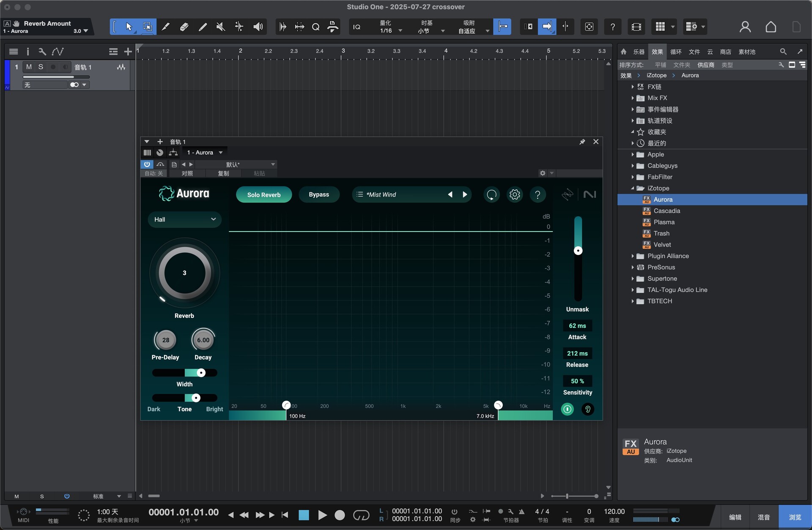This screenshot has height=530, width=812.
Task: Open the Video player icon
Action: (x=636, y=27)
